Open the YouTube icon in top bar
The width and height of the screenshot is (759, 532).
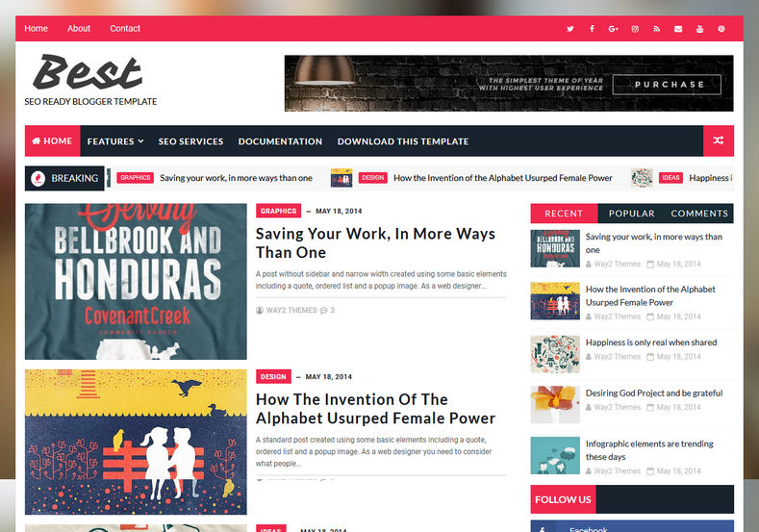click(699, 29)
